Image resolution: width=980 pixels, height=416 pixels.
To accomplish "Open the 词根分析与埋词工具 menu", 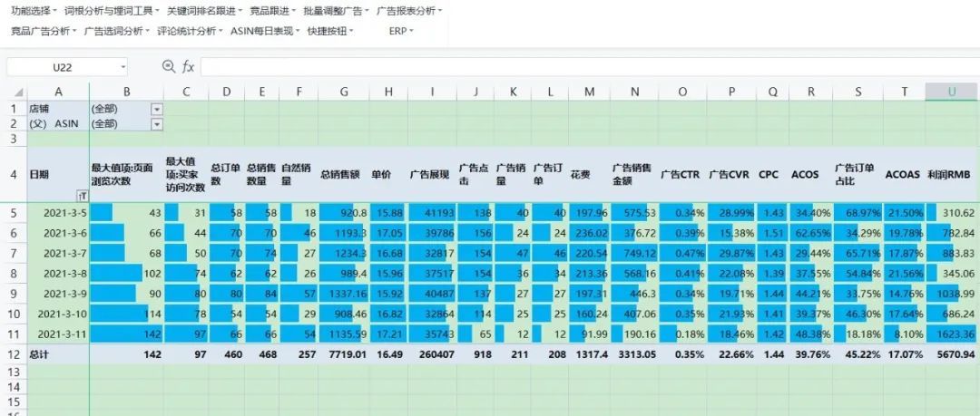I will coord(112,11).
